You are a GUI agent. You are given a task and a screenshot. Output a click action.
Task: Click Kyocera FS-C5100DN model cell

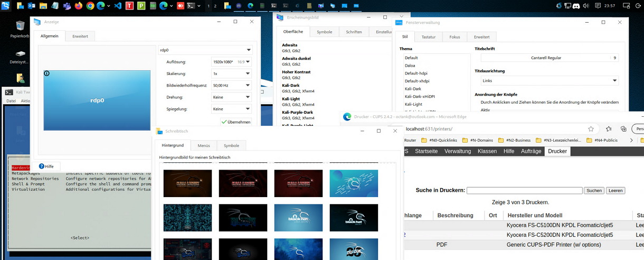pos(560,226)
